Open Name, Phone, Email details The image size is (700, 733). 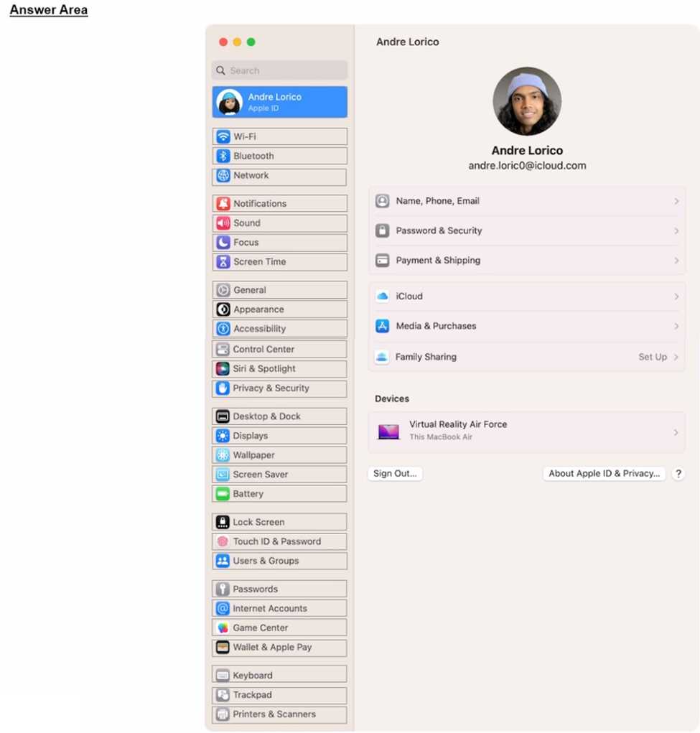click(526, 201)
